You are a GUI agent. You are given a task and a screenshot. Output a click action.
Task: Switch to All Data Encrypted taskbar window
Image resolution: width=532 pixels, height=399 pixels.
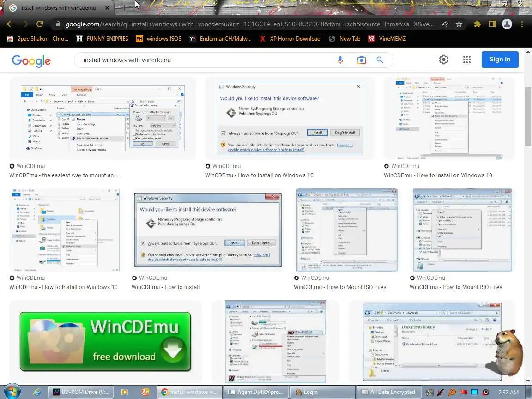point(388,392)
